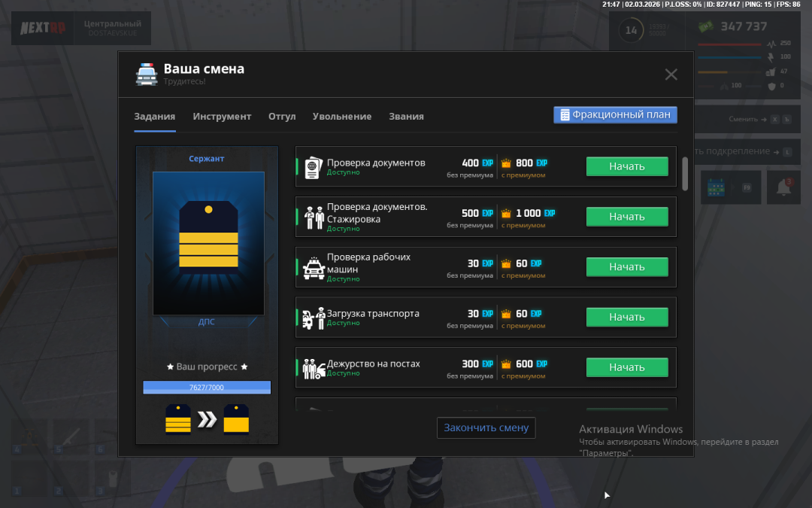Open the notification bell in the HUD
The width and height of the screenshot is (812, 508).
tap(783, 187)
